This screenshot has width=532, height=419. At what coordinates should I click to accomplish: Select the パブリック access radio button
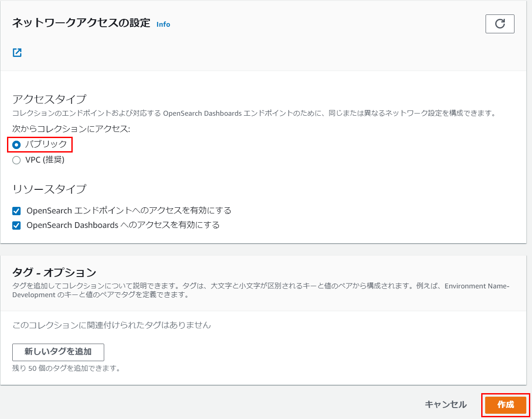click(x=16, y=145)
